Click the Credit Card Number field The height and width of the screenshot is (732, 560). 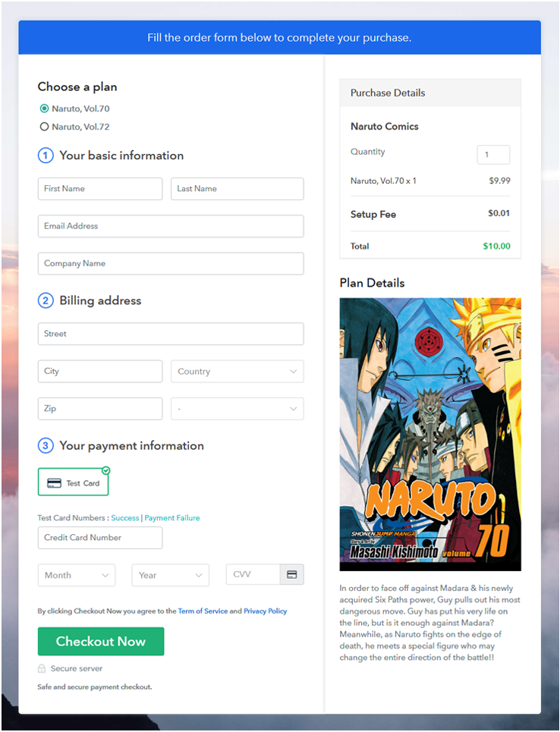click(100, 538)
